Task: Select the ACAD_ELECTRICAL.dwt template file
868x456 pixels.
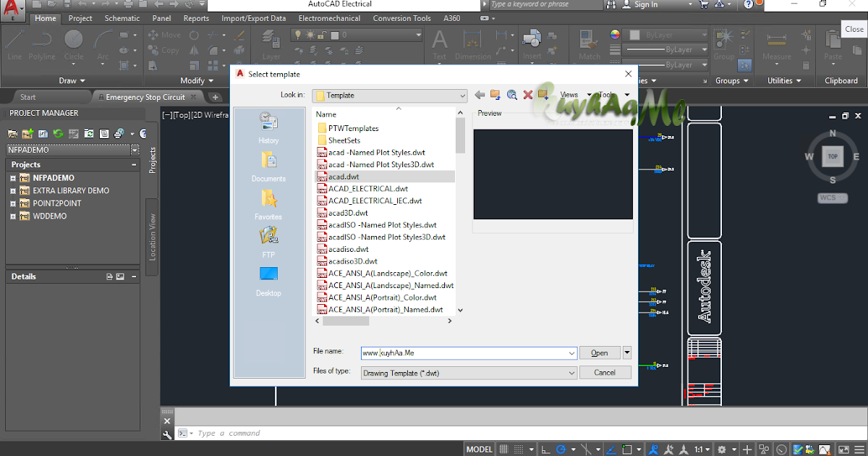Action: (368, 188)
